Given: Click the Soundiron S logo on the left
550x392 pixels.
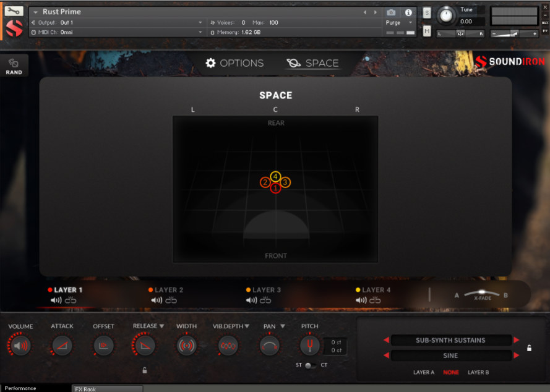Looking at the screenshot, I should click(14, 28).
